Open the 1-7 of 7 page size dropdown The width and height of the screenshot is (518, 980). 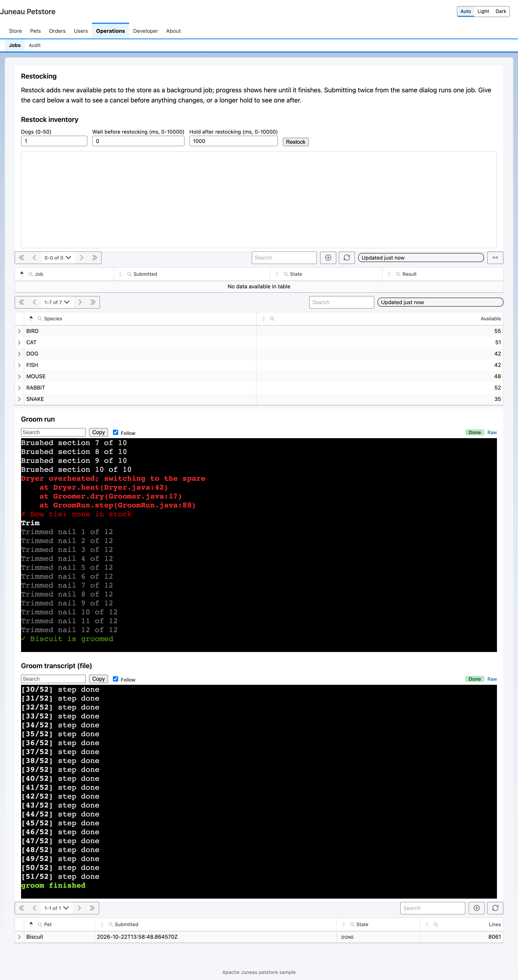coord(57,302)
